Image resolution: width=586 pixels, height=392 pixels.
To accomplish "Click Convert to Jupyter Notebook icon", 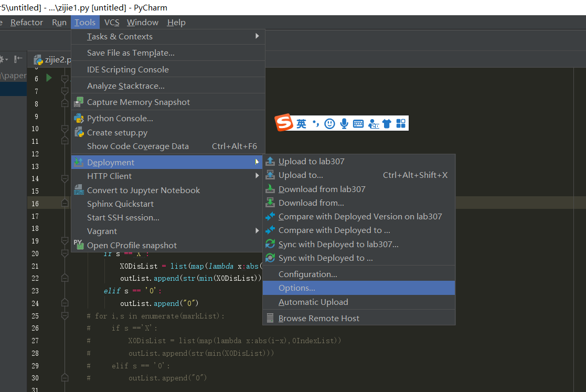I will pyautogui.click(x=79, y=190).
